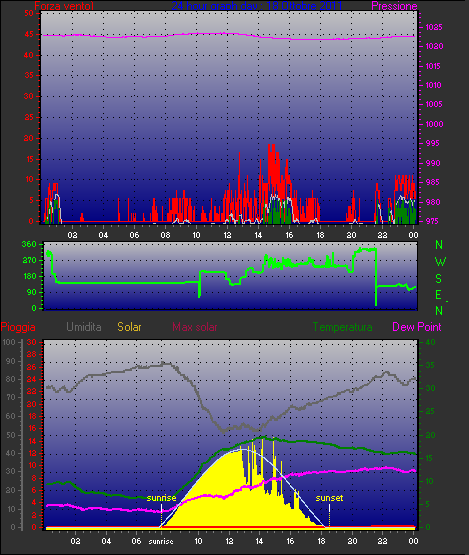The image size is (469, 555).
Task: Click the Forza vento axis title
Action: 64,6
